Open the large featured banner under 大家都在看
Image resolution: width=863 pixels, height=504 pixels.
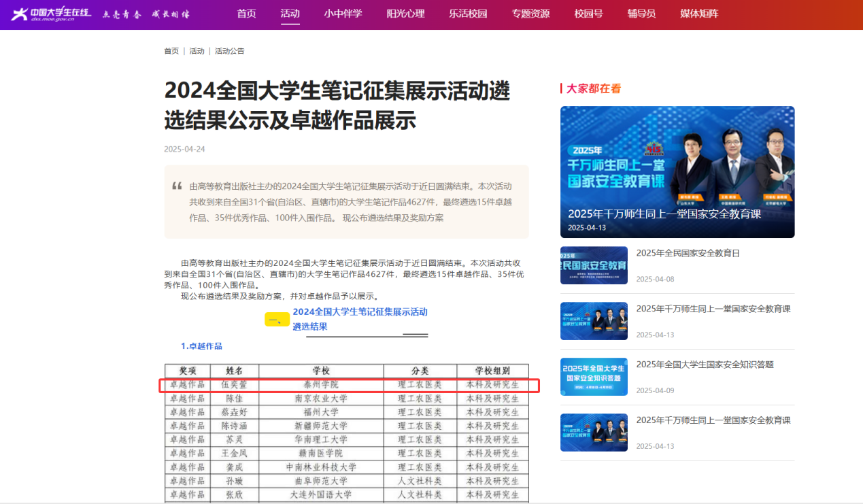tap(677, 171)
